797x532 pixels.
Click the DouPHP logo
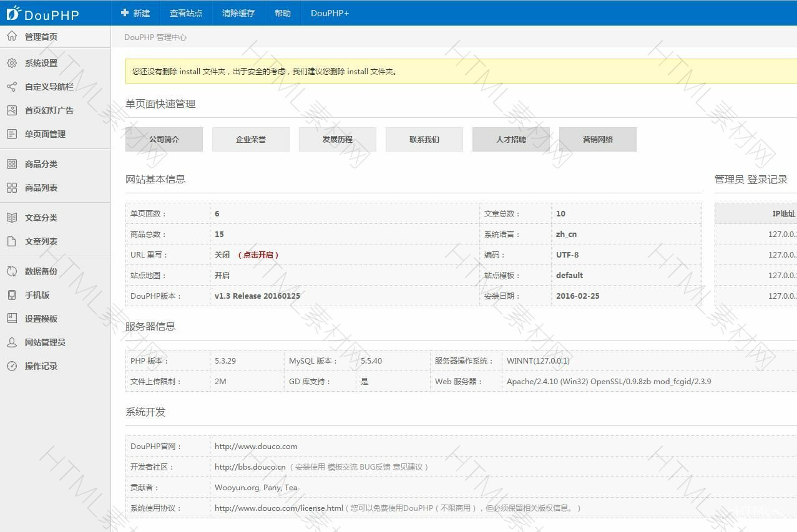coord(42,13)
